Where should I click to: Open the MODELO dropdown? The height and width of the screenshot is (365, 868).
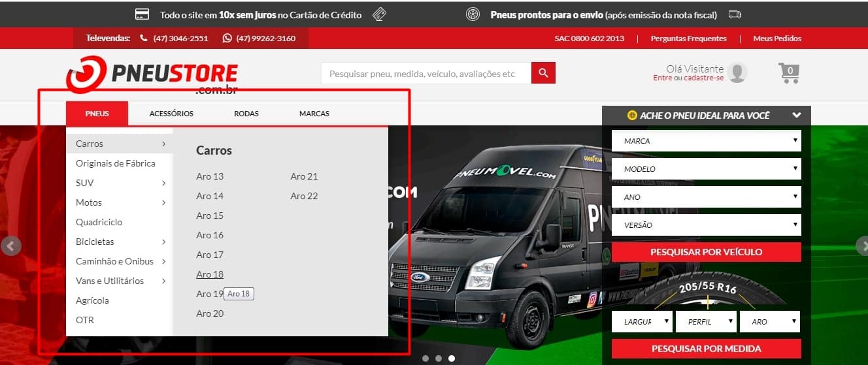(707, 168)
